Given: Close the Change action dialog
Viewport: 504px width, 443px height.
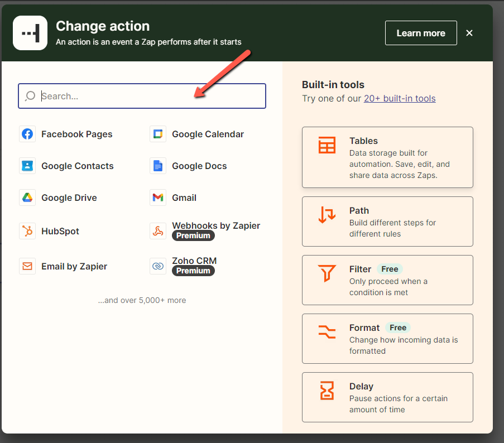Looking at the screenshot, I should pos(469,33).
